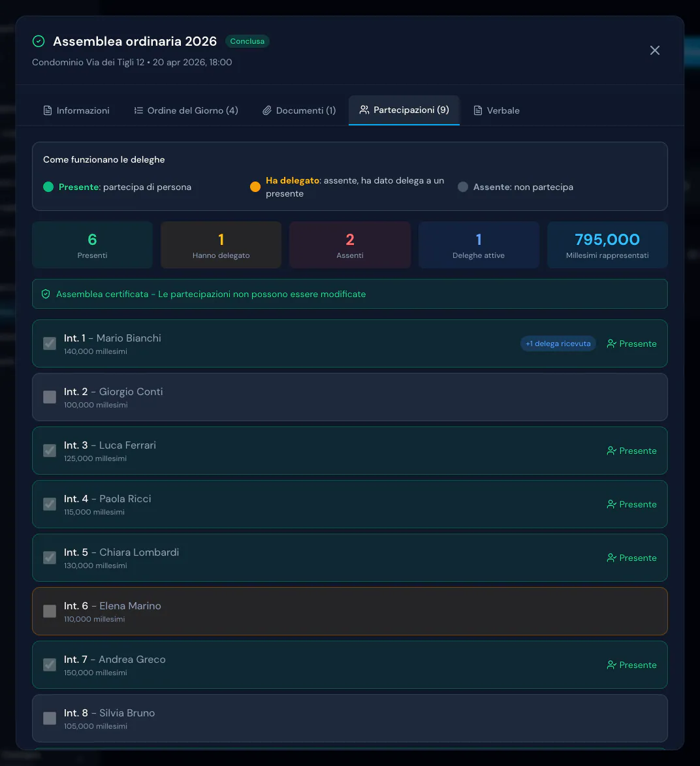Toggle the checkbox for Int. 6 Elena Marino
700x766 pixels.
pyautogui.click(x=50, y=611)
